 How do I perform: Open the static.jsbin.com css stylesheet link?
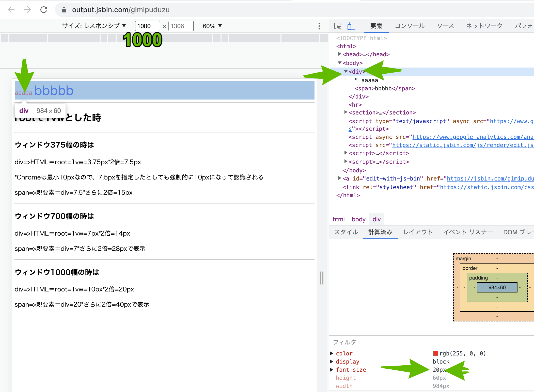486,187
